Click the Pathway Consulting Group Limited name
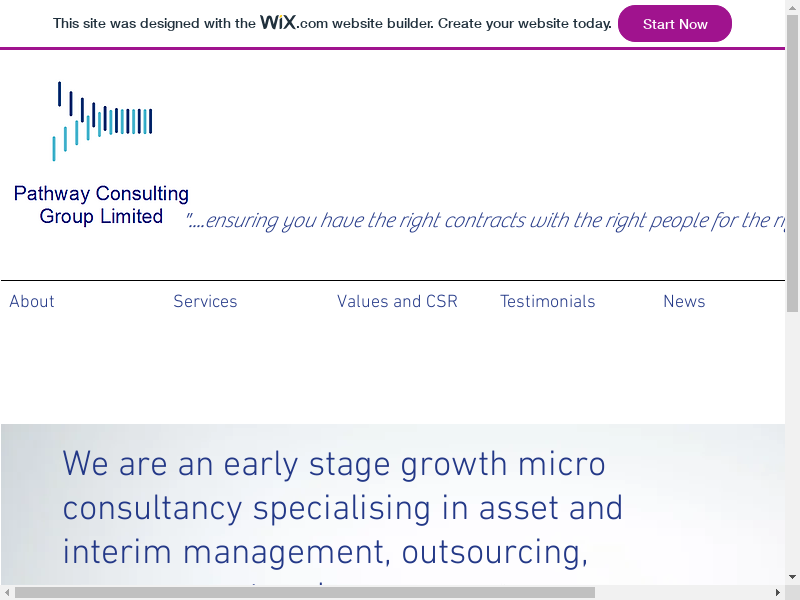 click(101, 205)
